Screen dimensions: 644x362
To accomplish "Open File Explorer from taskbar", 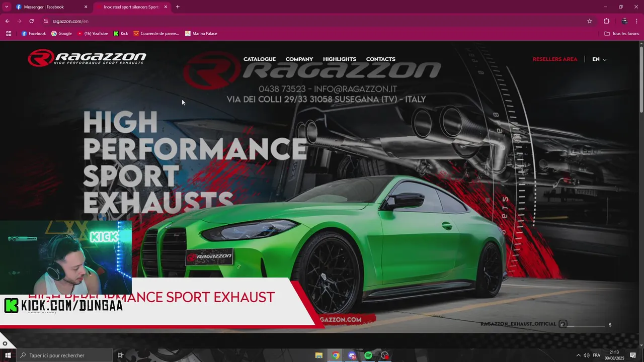I will coord(319,355).
